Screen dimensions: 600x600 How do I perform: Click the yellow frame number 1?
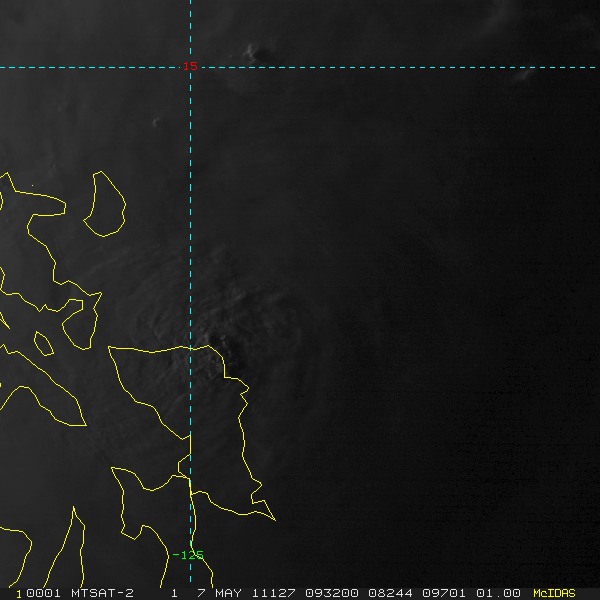(x=18, y=594)
